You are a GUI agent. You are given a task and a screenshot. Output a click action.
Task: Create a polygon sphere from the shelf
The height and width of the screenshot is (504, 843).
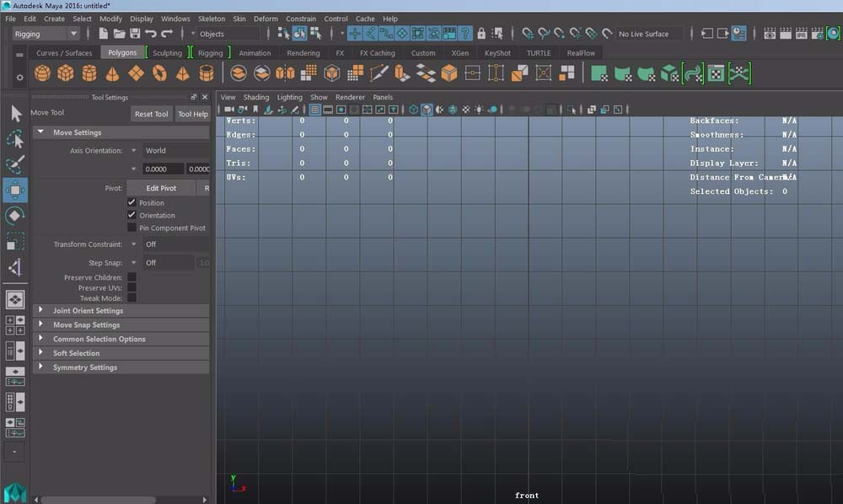pos(42,74)
